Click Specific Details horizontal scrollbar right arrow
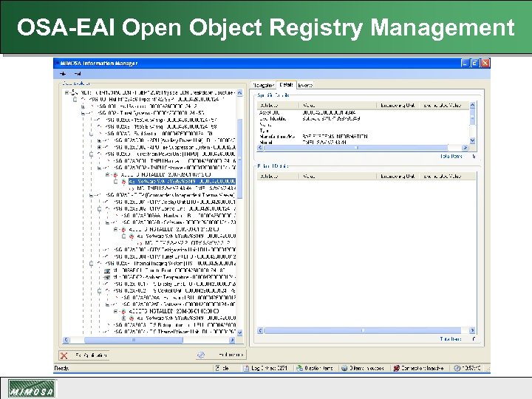This screenshot has width=532, height=399. click(x=465, y=148)
